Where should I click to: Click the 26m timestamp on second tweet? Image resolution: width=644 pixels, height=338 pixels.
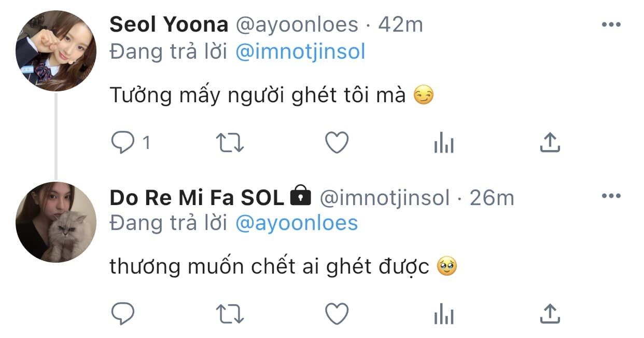click(x=492, y=197)
